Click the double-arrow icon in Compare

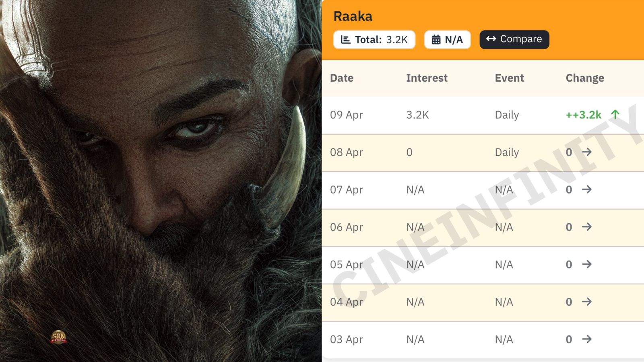tap(491, 39)
